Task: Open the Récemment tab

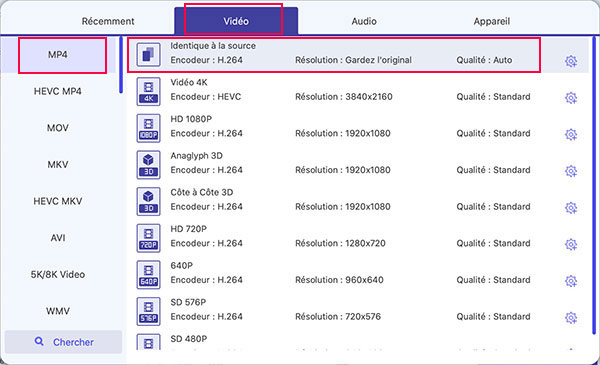Action: [x=108, y=21]
